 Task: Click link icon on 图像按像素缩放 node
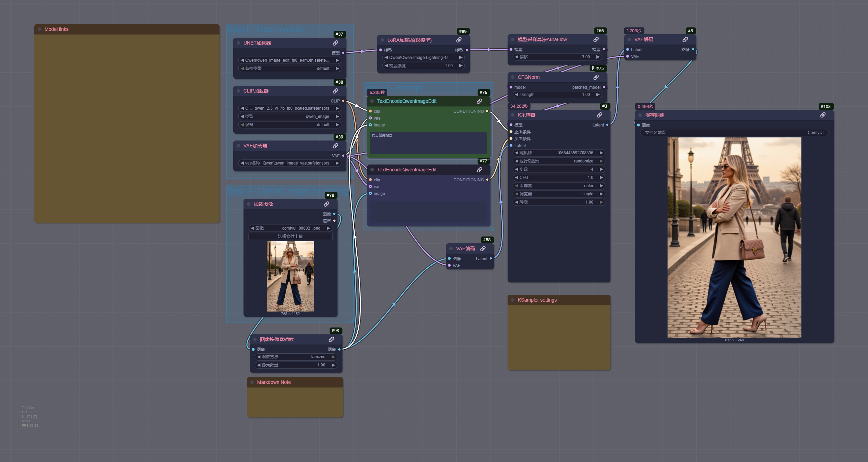331,339
